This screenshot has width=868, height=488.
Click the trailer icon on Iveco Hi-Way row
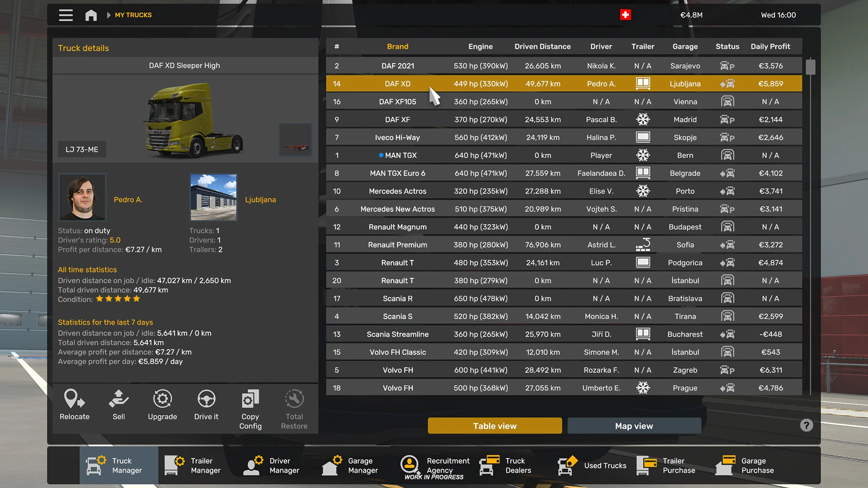pos(643,137)
